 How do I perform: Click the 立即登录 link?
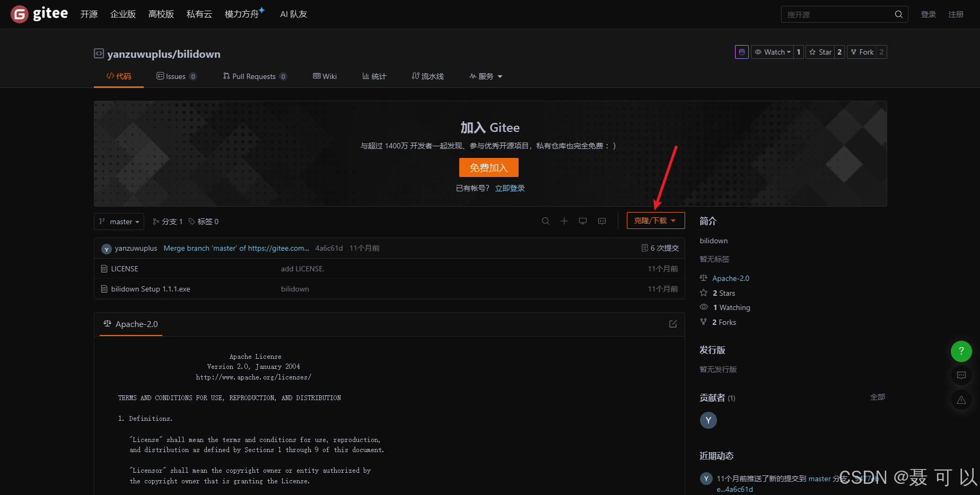510,188
